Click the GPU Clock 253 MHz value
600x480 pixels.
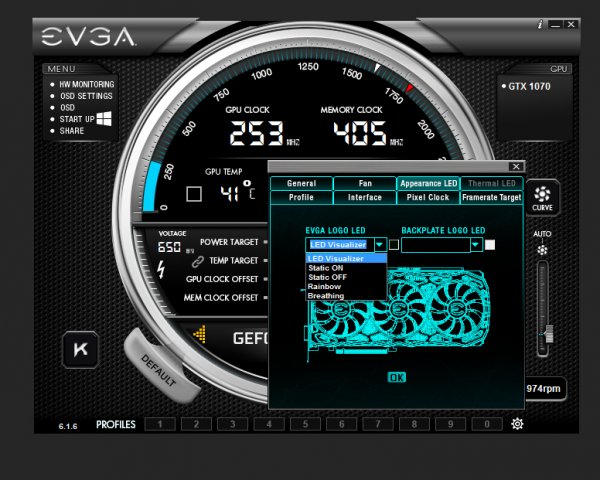point(256,133)
